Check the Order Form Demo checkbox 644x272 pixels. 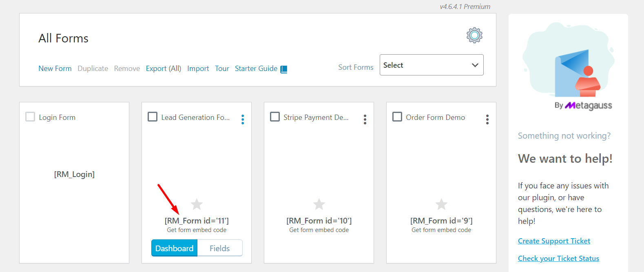(397, 117)
